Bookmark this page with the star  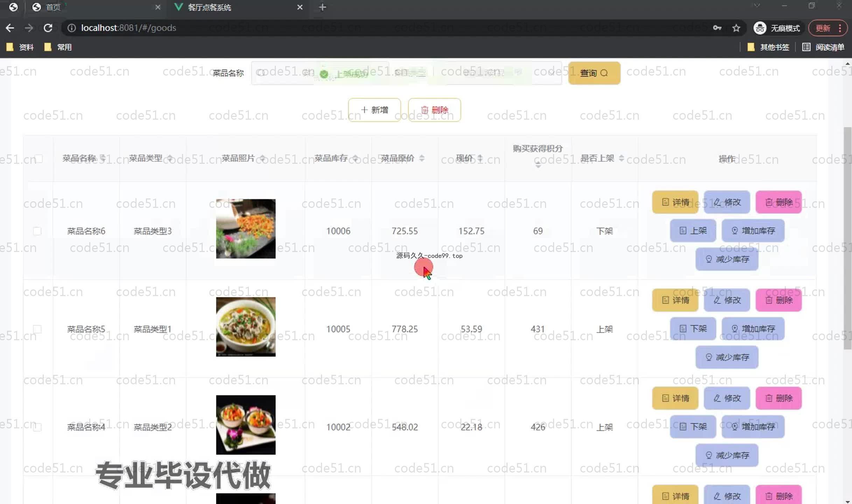pyautogui.click(x=736, y=28)
